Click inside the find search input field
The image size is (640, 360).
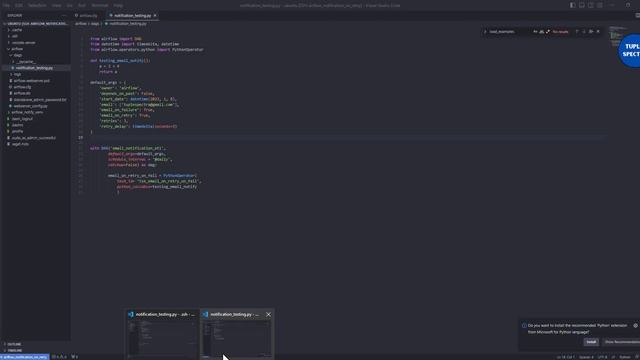[509, 31]
